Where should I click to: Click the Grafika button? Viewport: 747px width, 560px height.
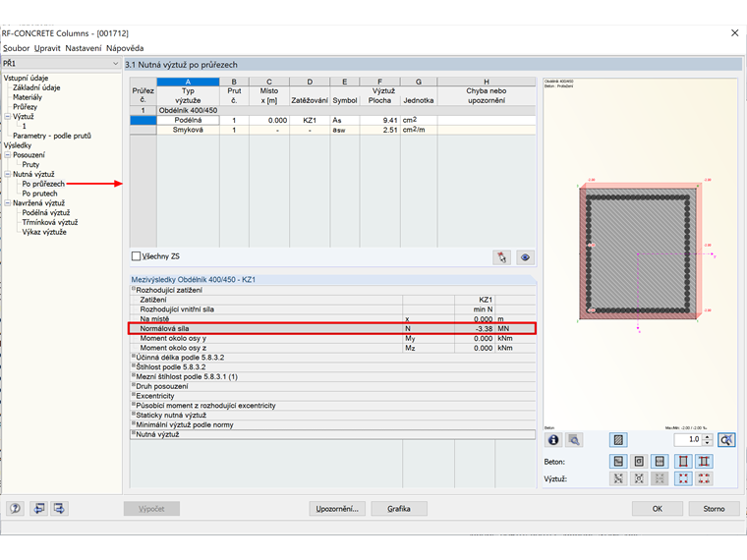pos(399,509)
